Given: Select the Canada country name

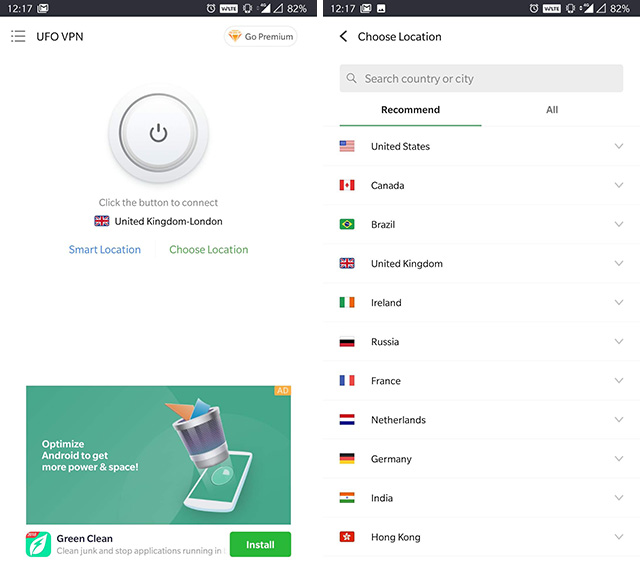Looking at the screenshot, I should 387,185.
